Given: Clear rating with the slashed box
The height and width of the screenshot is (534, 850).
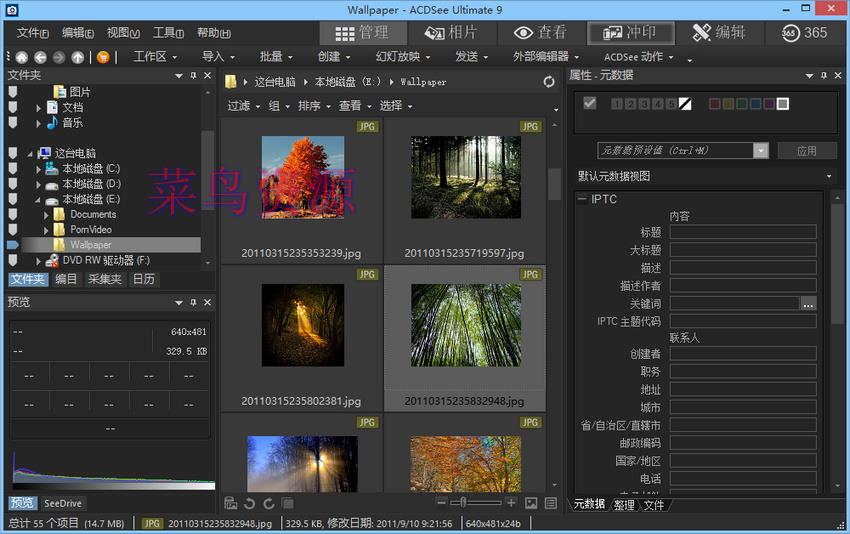Looking at the screenshot, I should click(685, 104).
